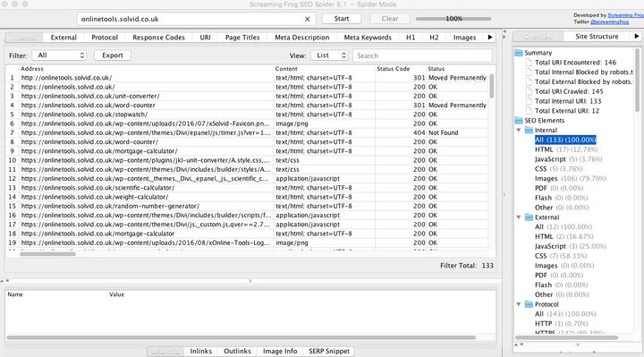The width and height of the screenshot is (644, 357).
Task: Show more right-panel tabs with the arrow
Action: [x=636, y=36]
